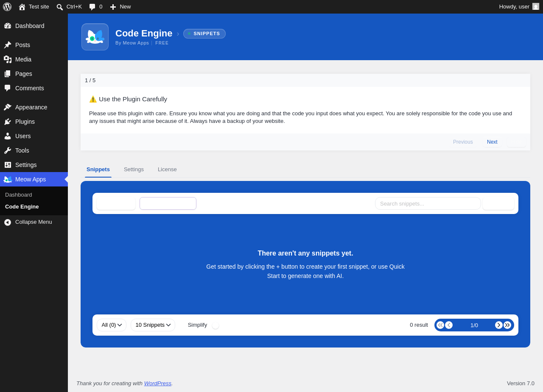Open the All (0) filter dropdown
This screenshot has width=543, height=392.
112,325
